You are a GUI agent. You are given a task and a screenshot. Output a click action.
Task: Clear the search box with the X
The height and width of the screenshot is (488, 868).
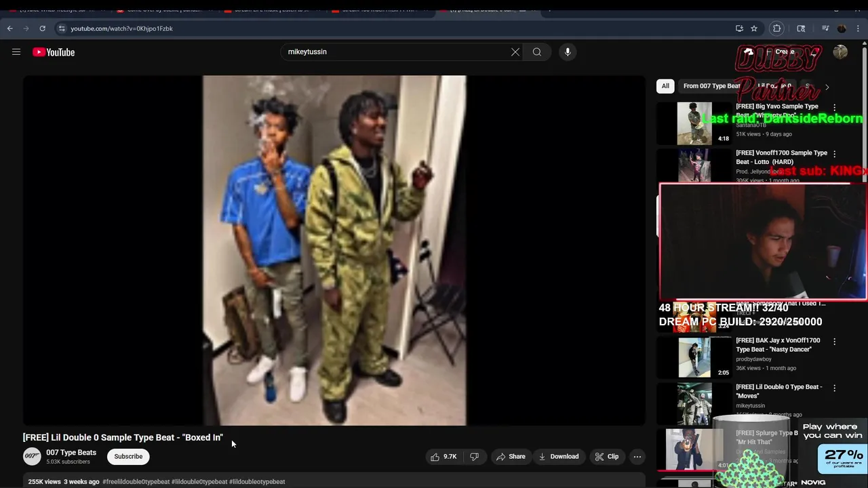(x=515, y=52)
